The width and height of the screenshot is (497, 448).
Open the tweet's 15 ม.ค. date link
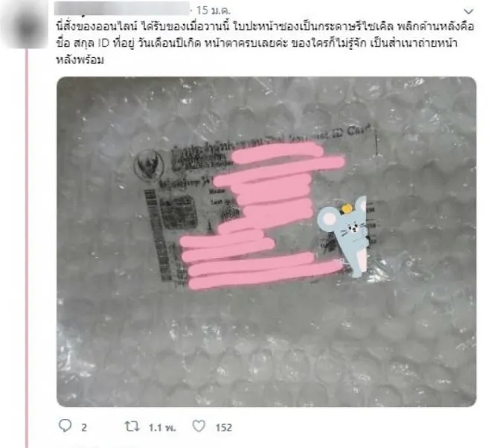[x=213, y=10]
